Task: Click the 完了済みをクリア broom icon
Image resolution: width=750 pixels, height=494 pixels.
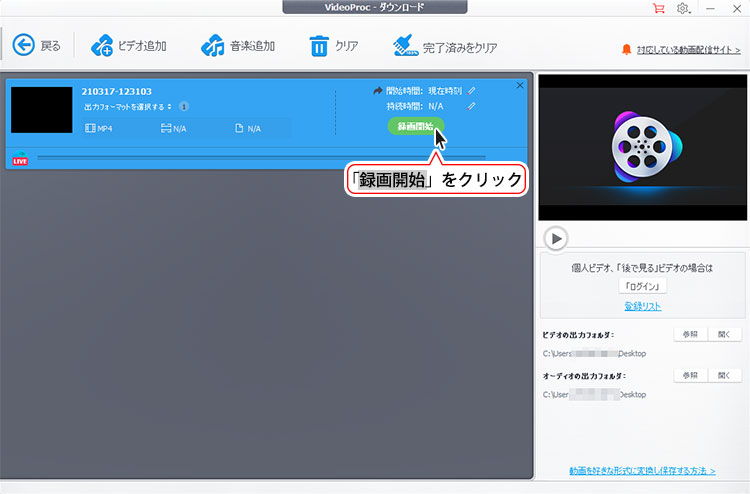Action: tap(405, 45)
